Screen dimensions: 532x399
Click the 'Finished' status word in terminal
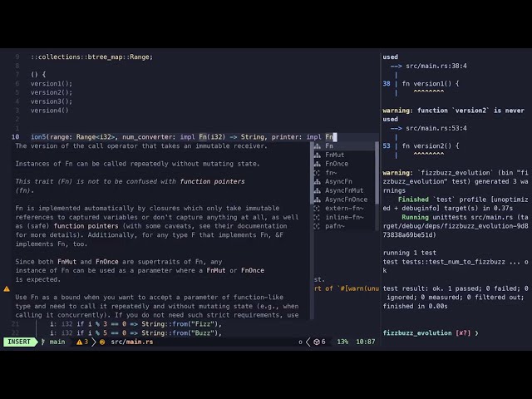coord(413,199)
